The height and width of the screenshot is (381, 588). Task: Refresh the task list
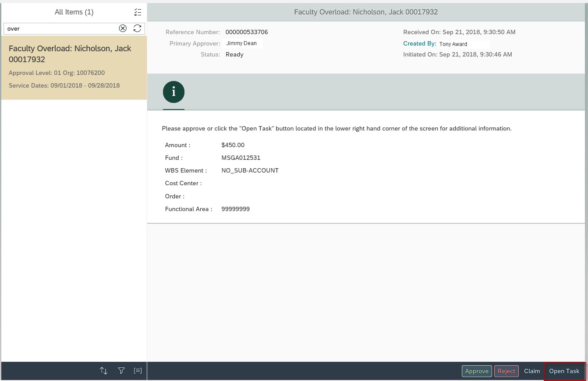(137, 28)
